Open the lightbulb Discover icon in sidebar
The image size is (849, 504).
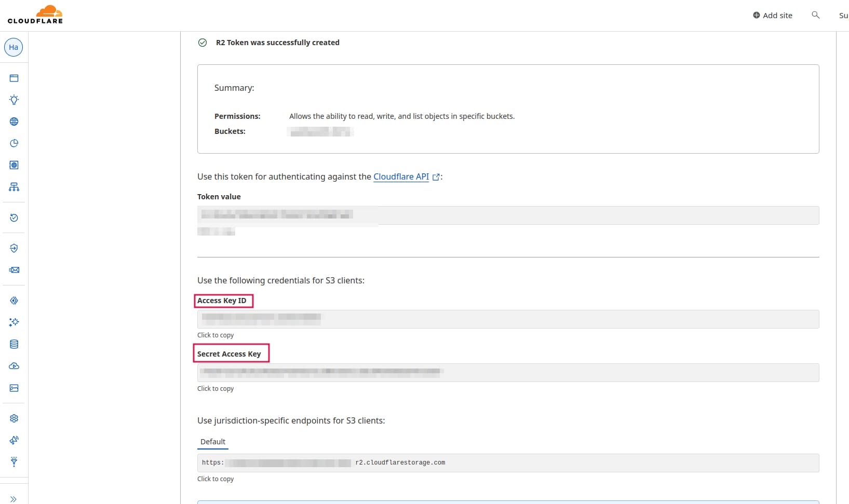pyautogui.click(x=14, y=100)
